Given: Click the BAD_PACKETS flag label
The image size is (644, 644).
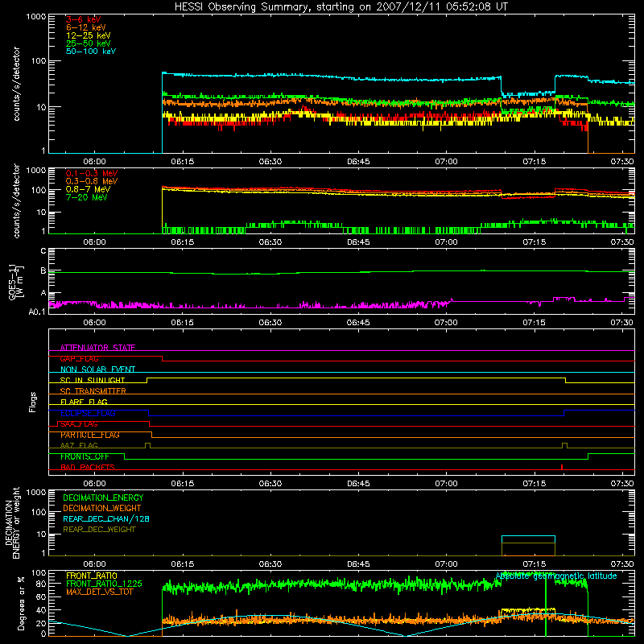Looking at the screenshot, I should pos(88,467).
